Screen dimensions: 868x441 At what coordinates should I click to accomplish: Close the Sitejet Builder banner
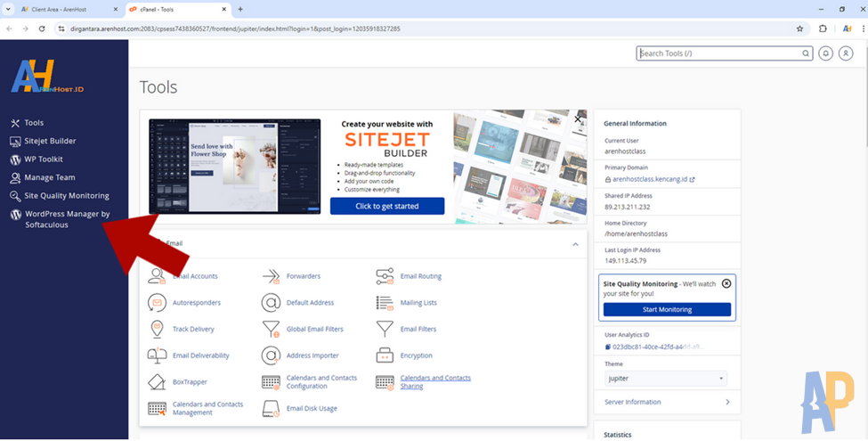(x=578, y=119)
